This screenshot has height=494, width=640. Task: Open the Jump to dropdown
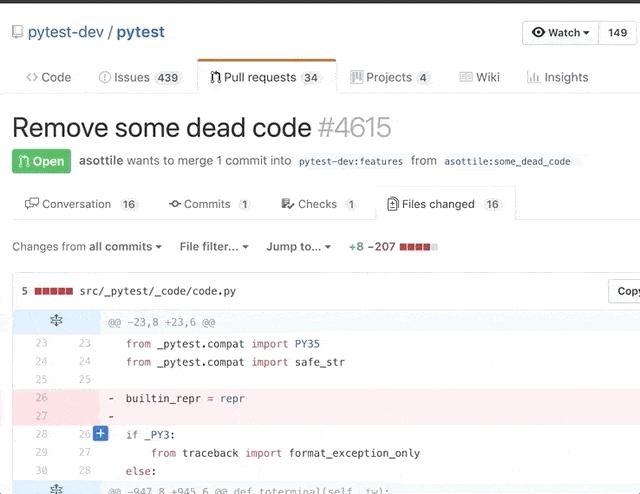pos(299,247)
